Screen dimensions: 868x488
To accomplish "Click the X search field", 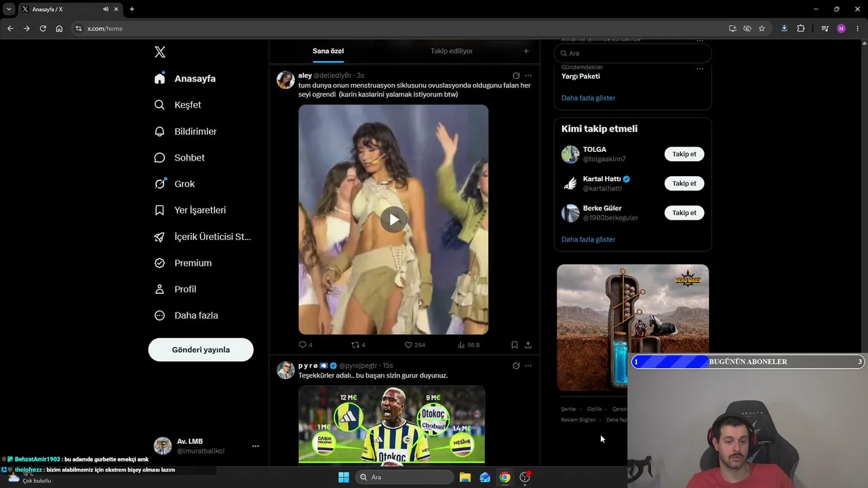I will coord(633,53).
